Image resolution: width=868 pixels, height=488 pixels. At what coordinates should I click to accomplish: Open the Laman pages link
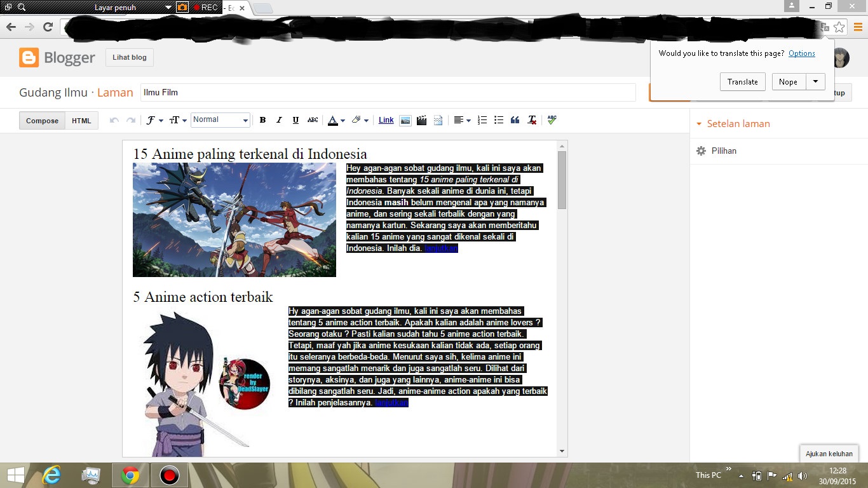click(115, 92)
